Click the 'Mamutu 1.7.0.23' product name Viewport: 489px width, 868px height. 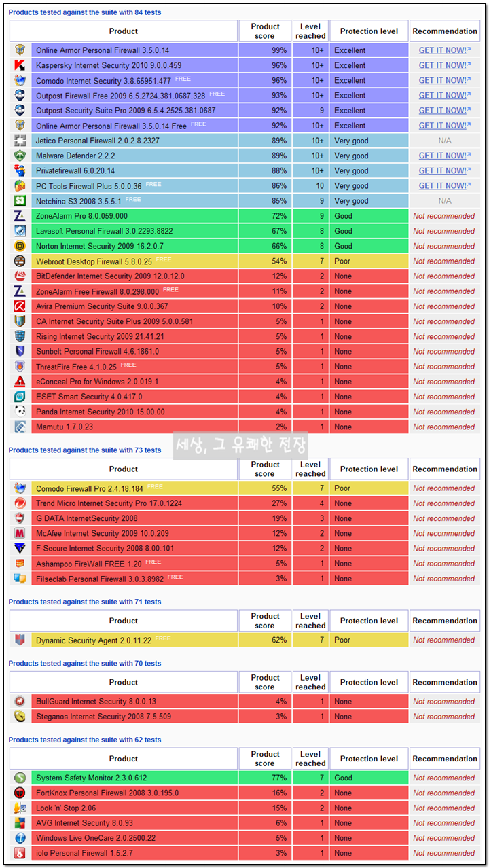pyautogui.click(x=65, y=427)
